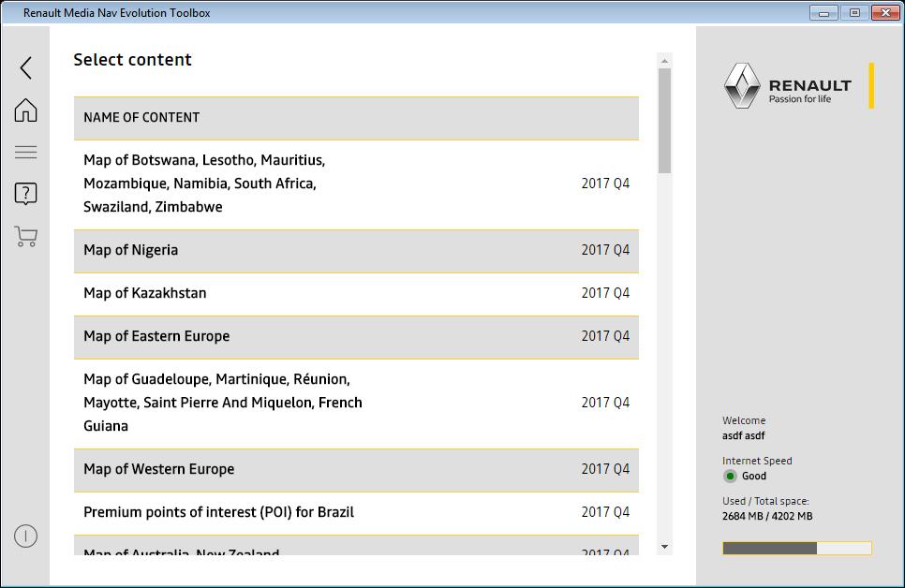Viewport: 905px width, 588px height.
Task: Click the info circle icon
Action: tap(25, 537)
